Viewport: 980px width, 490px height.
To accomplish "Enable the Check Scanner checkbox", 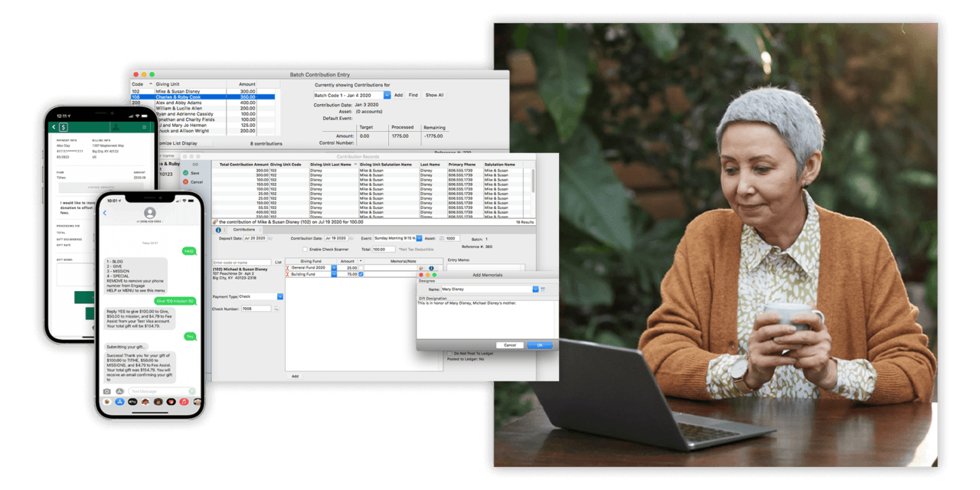I will pyautogui.click(x=305, y=249).
